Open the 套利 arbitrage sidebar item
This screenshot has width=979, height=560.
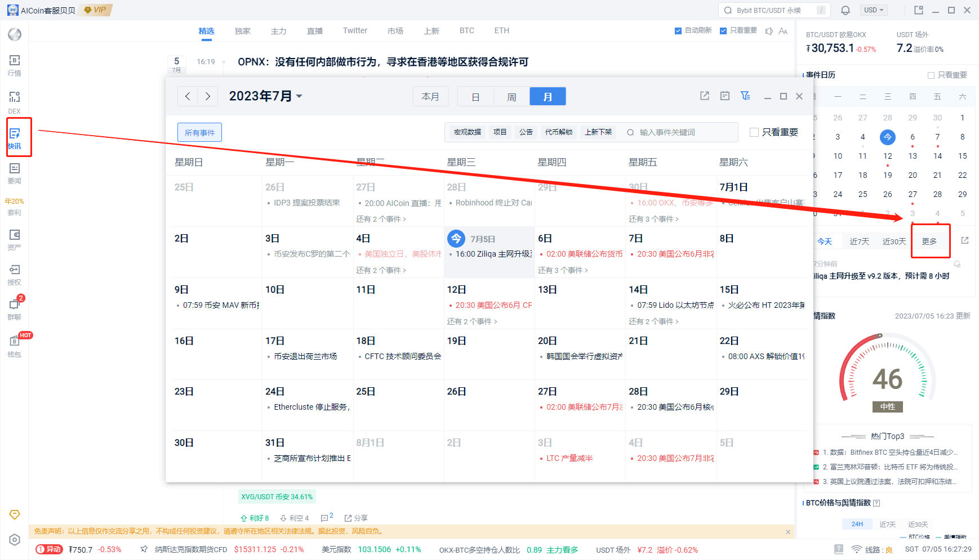click(15, 207)
